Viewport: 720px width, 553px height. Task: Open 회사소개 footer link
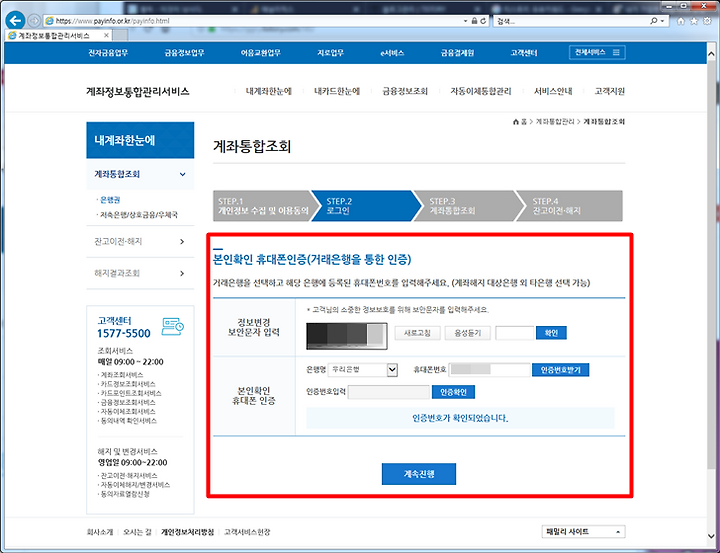[x=100, y=532]
